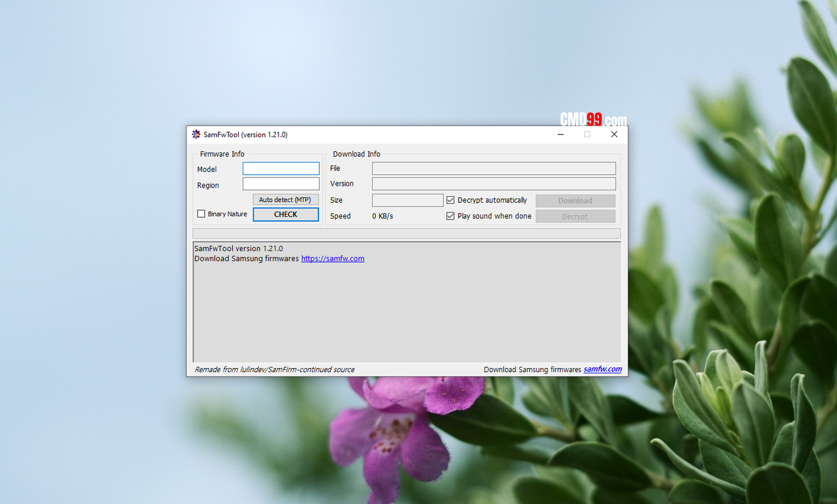Click the SamFwTool app icon in title bar
The height and width of the screenshot is (504, 837).
[x=196, y=135]
